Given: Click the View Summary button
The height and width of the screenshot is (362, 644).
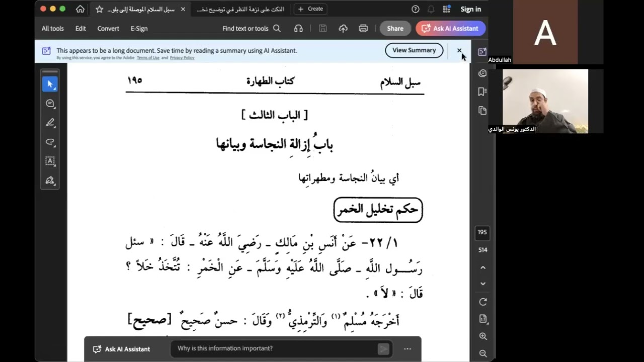Looking at the screenshot, I should click(x=414, y=50).
